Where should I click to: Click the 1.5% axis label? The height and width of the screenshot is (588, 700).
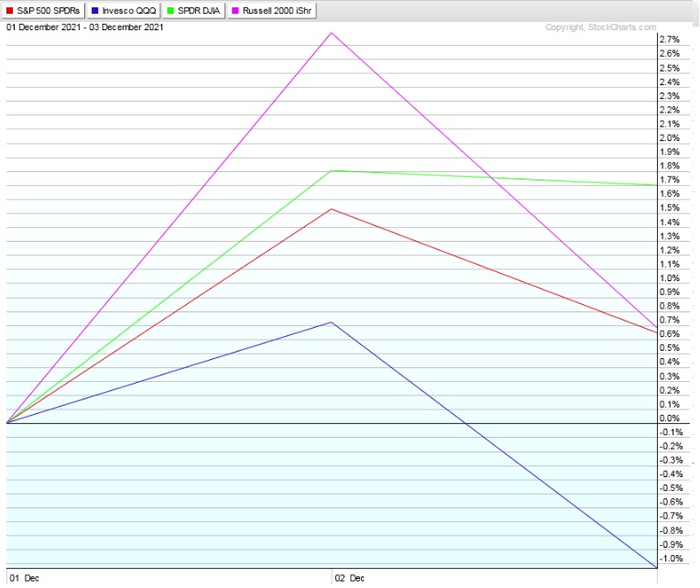click(x=670, y=208)
